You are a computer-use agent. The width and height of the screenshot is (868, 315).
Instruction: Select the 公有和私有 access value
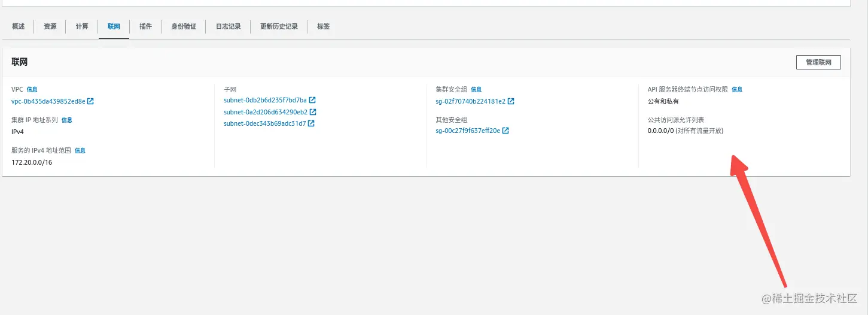click(663, 101)
